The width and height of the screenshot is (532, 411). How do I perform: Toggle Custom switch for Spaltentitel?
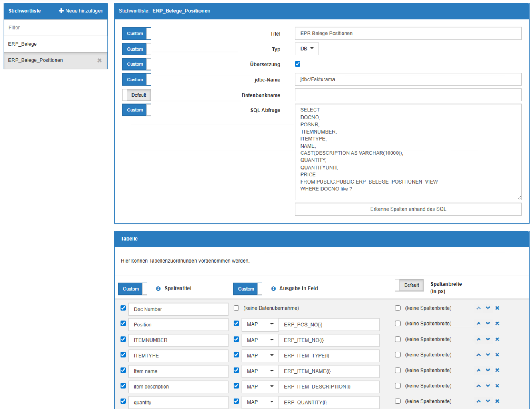pyautogui.click(x=133, y=289)
